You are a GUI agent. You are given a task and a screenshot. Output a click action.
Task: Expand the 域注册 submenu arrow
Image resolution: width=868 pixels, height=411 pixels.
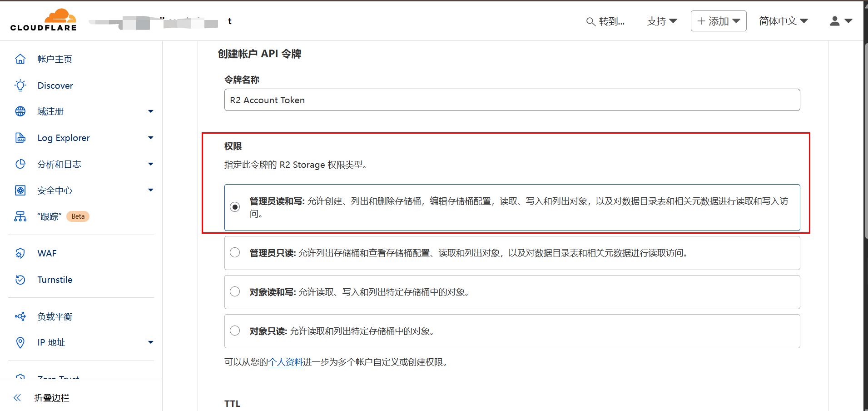151,111
